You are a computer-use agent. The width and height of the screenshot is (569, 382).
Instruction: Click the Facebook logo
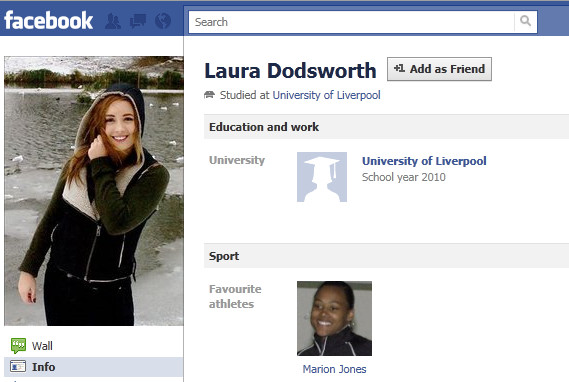(48, 20)
